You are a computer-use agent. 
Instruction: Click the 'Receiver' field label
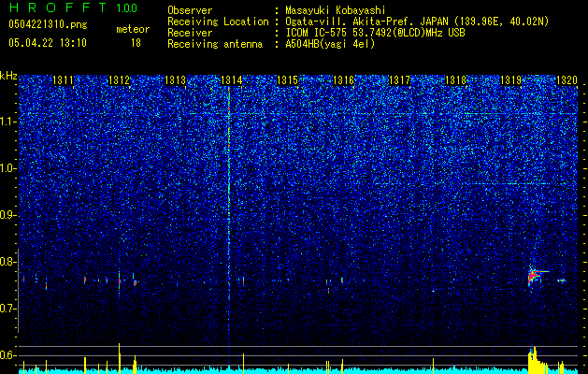190,33
